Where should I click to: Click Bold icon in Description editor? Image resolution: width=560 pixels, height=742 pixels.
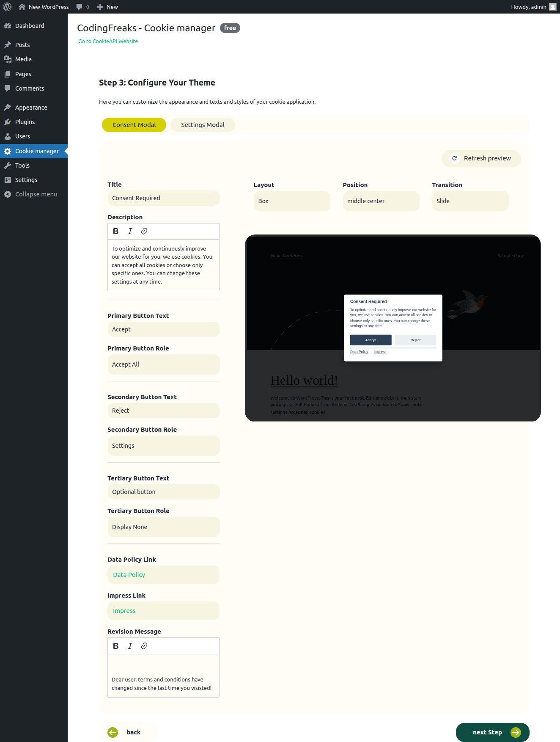point(115,231)
